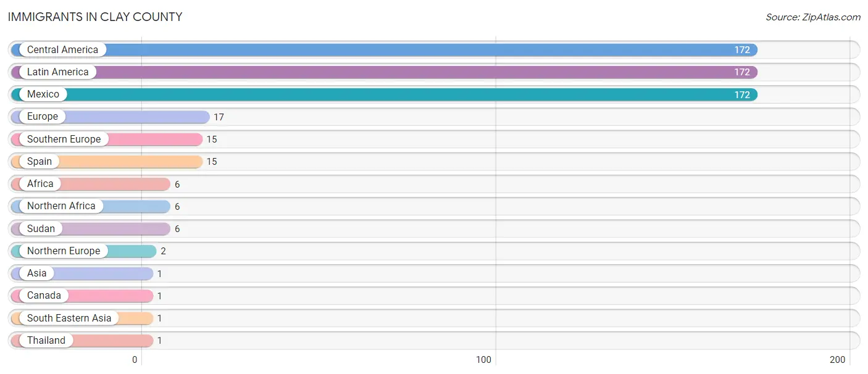Click the value 2 beside Northern Europe bar

(x=163, y=251)
